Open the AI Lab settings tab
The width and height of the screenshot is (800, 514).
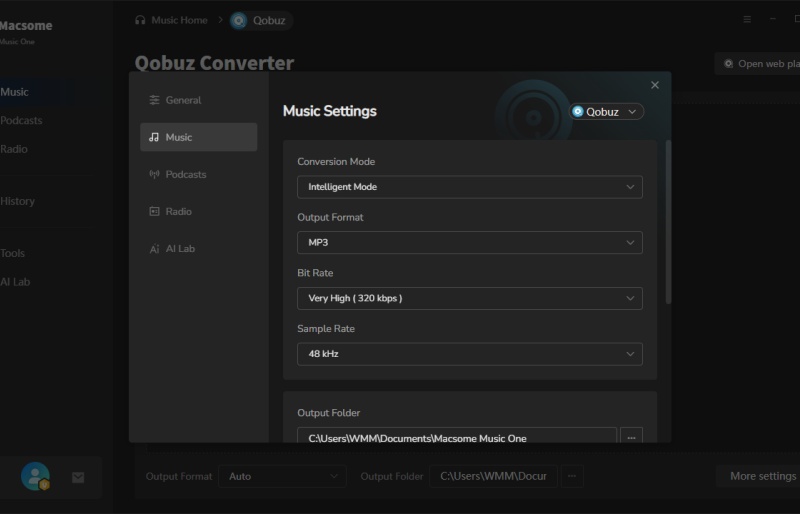coord(198,249)
